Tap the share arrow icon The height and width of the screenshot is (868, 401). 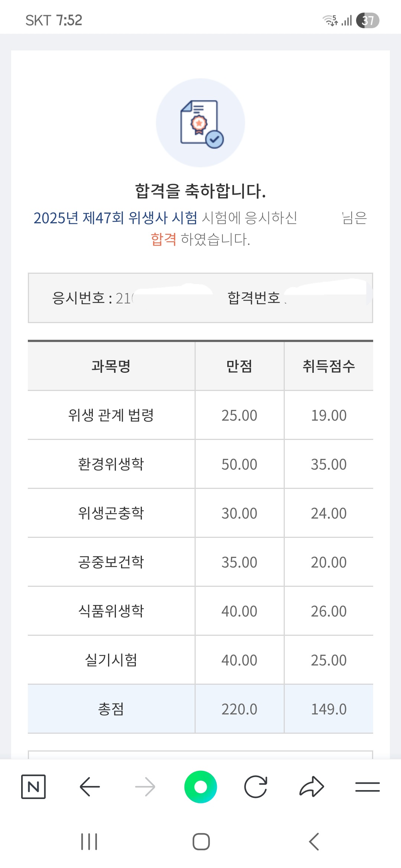click(312, 787)
